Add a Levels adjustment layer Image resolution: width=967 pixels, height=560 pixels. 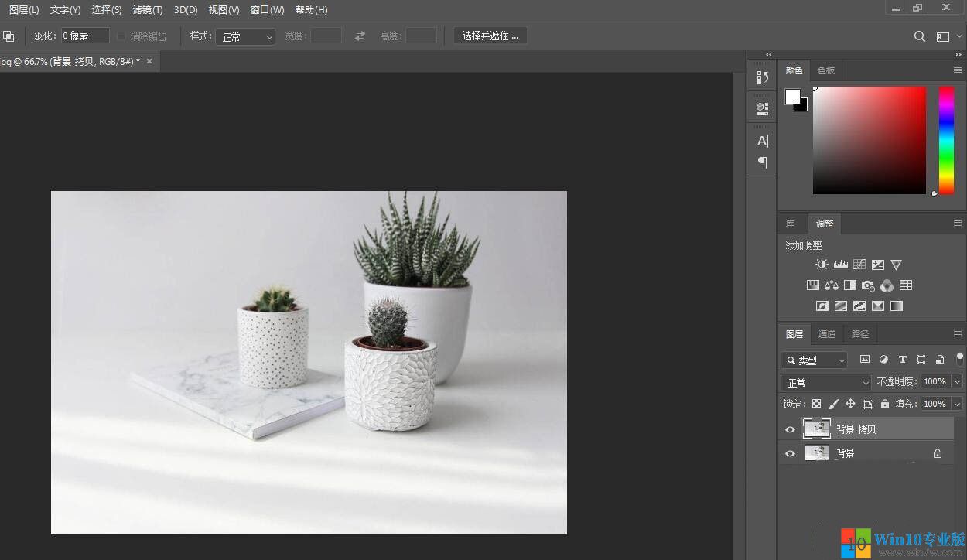coord(840,264)
